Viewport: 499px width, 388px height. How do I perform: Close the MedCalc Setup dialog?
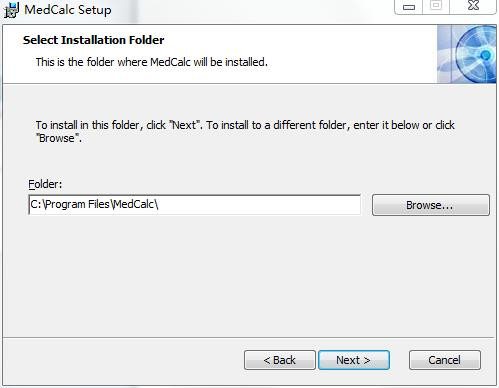click(x=473, y=6)
